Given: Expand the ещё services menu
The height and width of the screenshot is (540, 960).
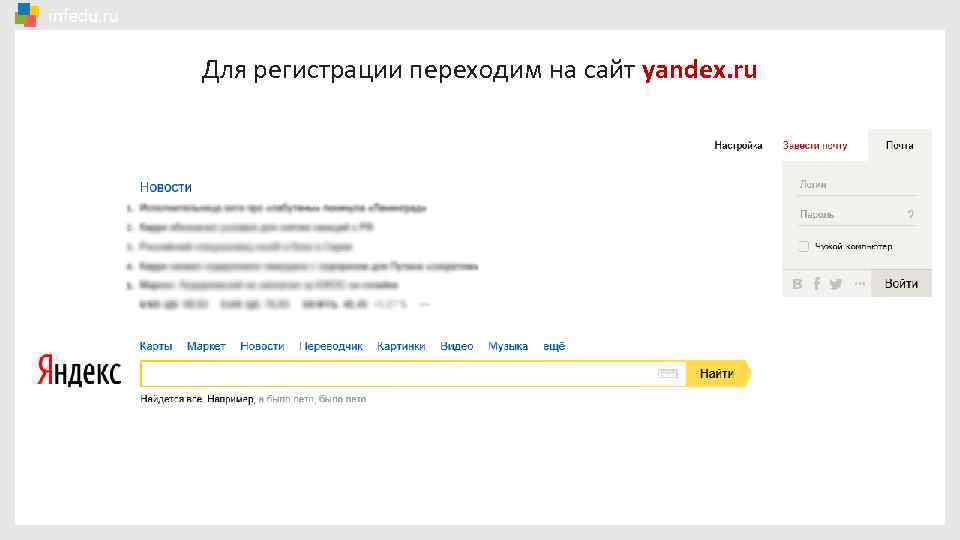Looking at the screenshot, I should click(x=554, y=346).
